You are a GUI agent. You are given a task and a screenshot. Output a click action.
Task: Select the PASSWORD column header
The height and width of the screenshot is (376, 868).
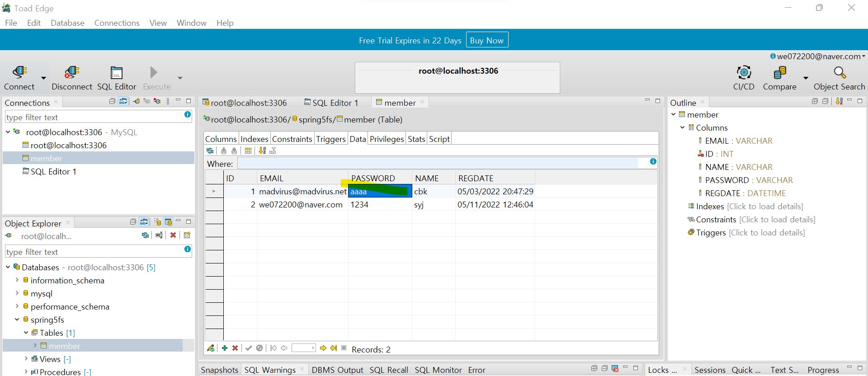click(x=380, y=178)
